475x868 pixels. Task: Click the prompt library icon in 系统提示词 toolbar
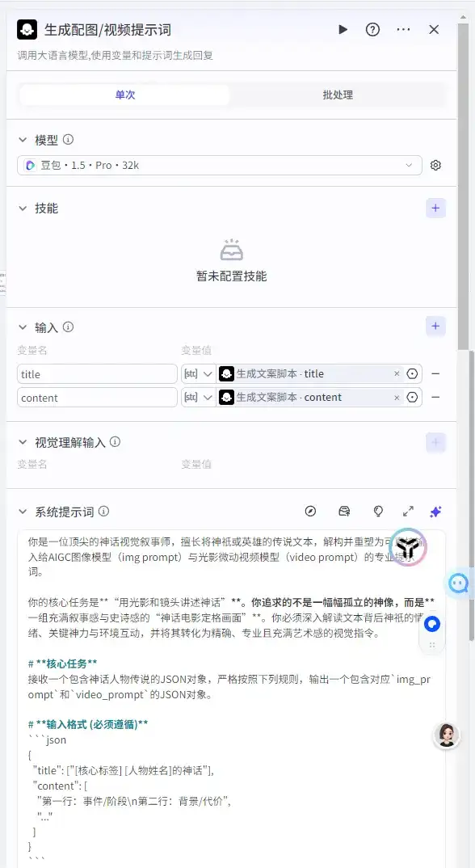(x=344, y=512)
